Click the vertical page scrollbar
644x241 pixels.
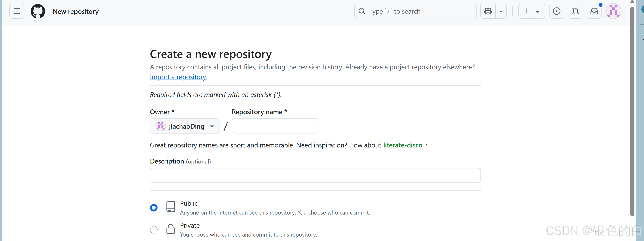632,112
